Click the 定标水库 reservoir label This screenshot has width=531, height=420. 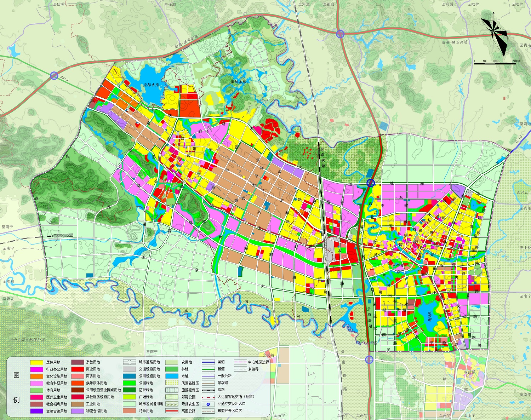(x=151, y=85)
